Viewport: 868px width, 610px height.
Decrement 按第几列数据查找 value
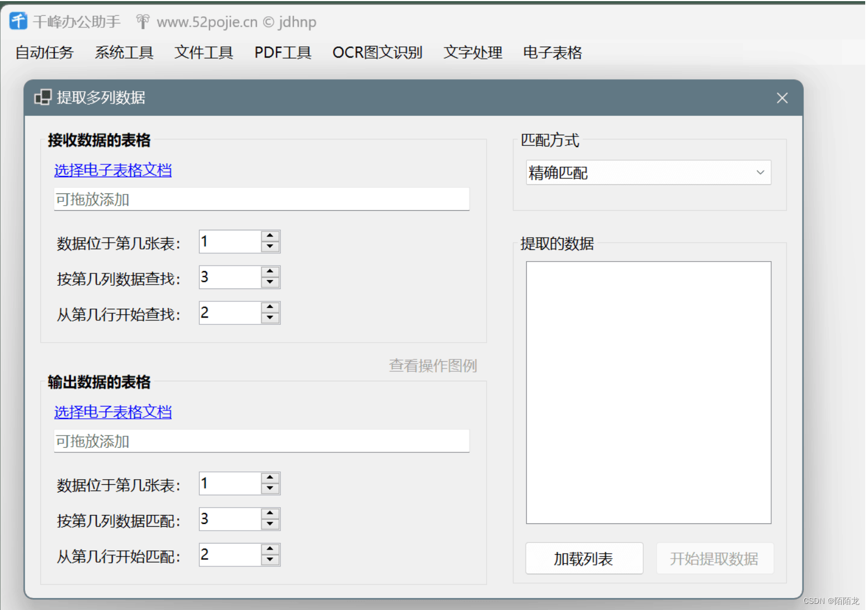coord(271,282)
